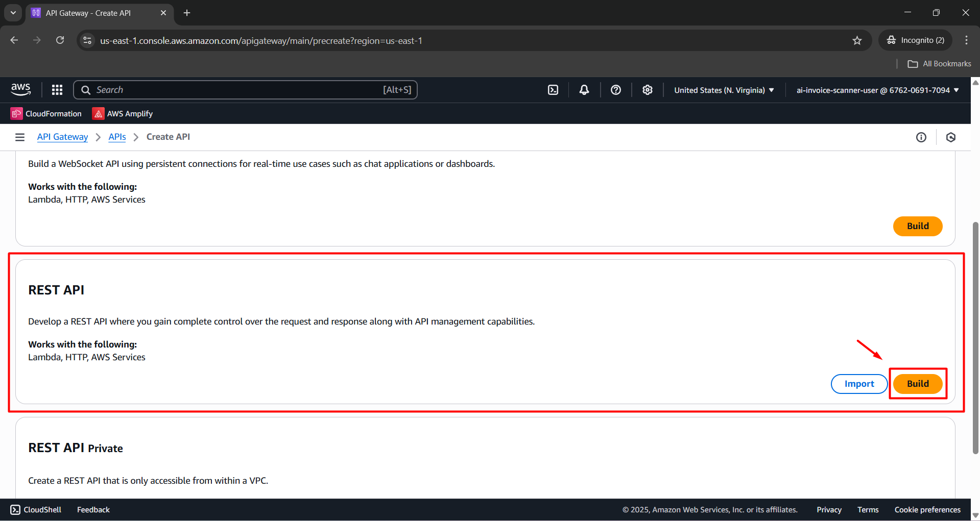Screen dimensions: 980x521
Task: Expand the United States (N. Virginia) region dropdown
Action: point(724,90)
